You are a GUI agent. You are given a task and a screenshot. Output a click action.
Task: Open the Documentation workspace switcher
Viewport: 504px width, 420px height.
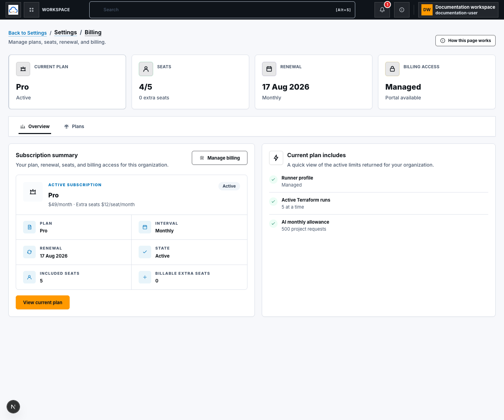pyautogui.click(x=458, y=10)
